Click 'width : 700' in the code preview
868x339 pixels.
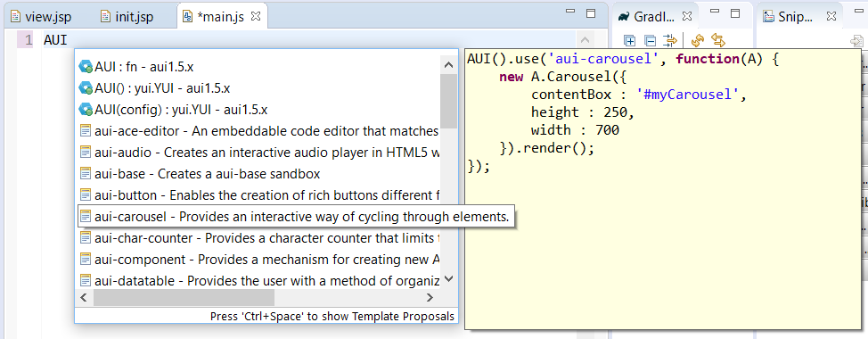575,130
